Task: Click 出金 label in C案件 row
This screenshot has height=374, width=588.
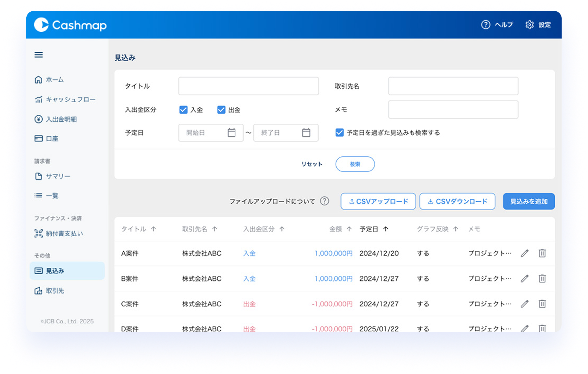Action: tap(249, 304)
